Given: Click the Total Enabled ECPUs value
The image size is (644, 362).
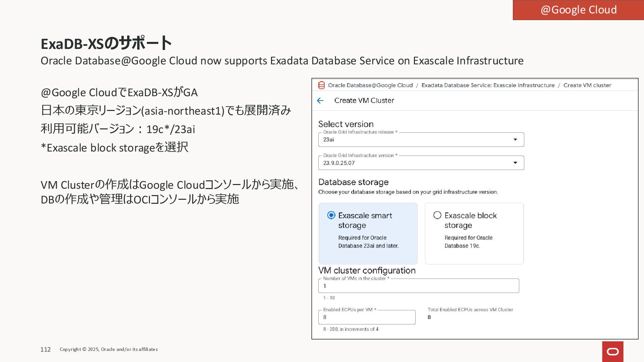Looking at the screenshot, I should (429, 317).
